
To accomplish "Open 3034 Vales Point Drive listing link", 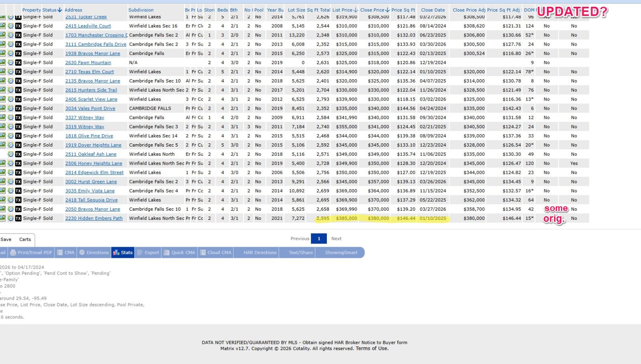I will [x=90, y=109].
